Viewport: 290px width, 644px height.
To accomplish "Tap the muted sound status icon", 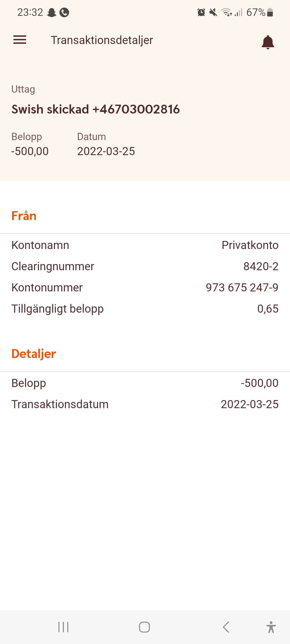I will coord(213,12).
